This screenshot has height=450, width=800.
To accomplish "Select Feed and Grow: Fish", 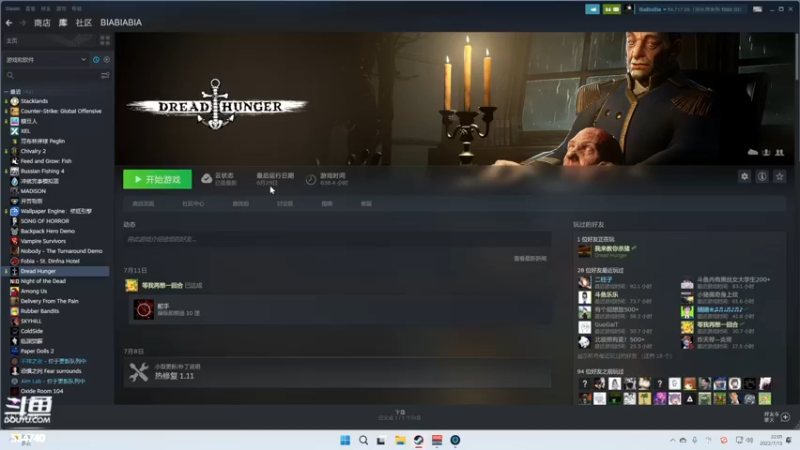I will coord(46,161).
